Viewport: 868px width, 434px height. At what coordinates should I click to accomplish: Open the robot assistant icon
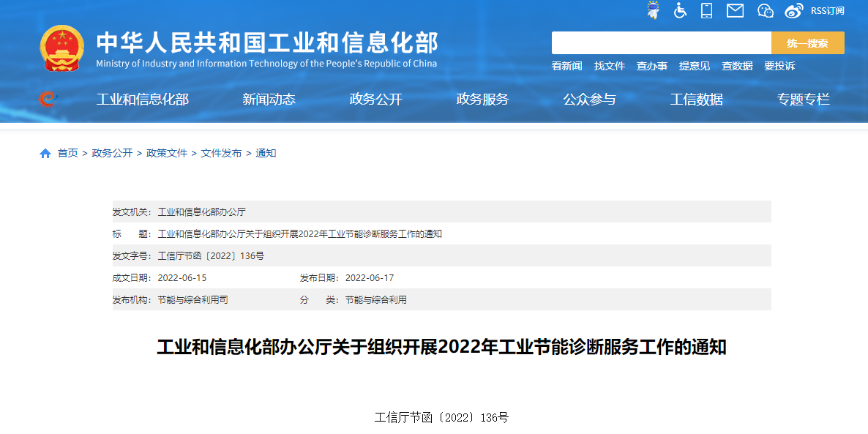(653, 10)
